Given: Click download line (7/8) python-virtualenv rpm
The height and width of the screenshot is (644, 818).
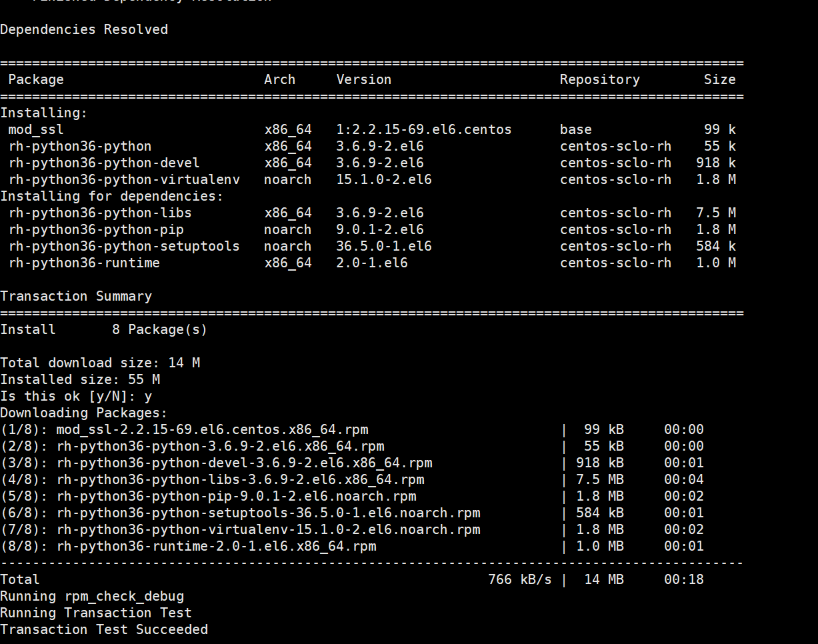Looking at the screenshot, I should click(352, 529).
